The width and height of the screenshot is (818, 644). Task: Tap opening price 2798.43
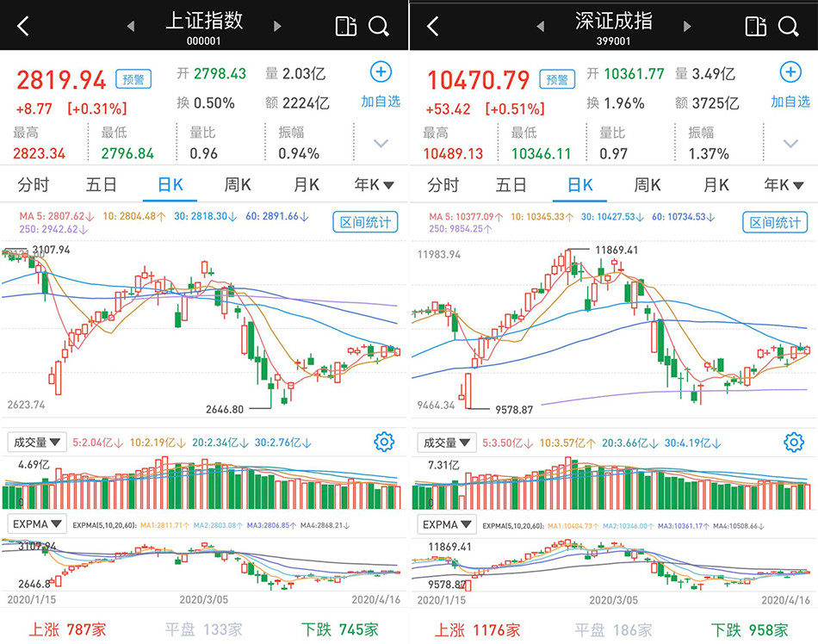220,73
